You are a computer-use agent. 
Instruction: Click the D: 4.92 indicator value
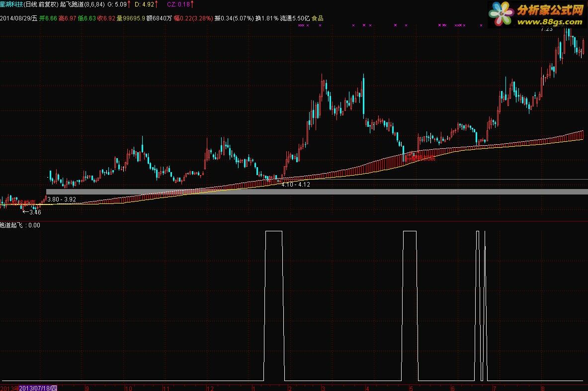tap(146, 4)
